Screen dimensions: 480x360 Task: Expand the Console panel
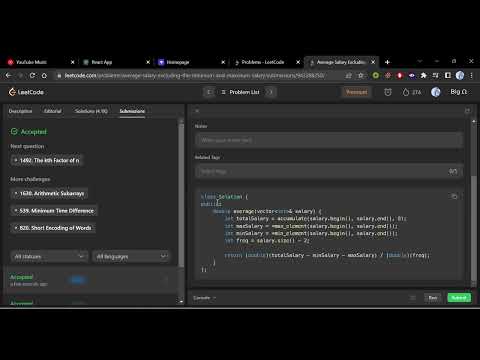(204, 298)
